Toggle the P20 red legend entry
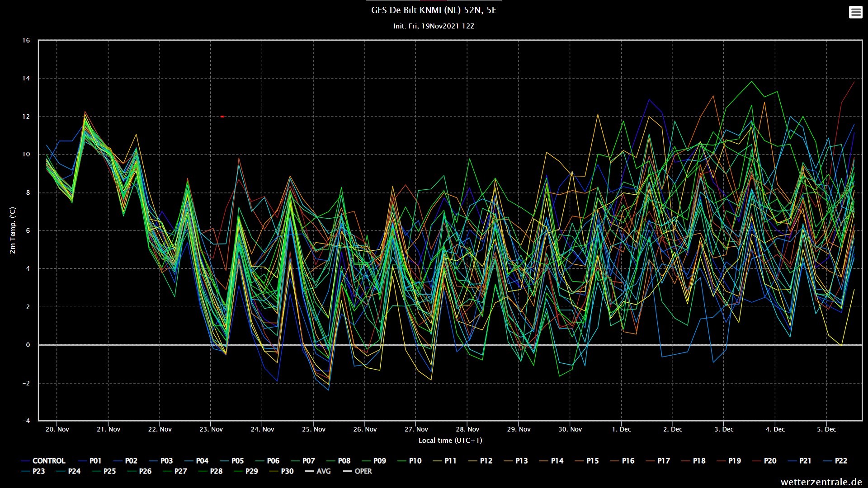The width and height of the screenshot is (868, 488). tap(764, 461)
